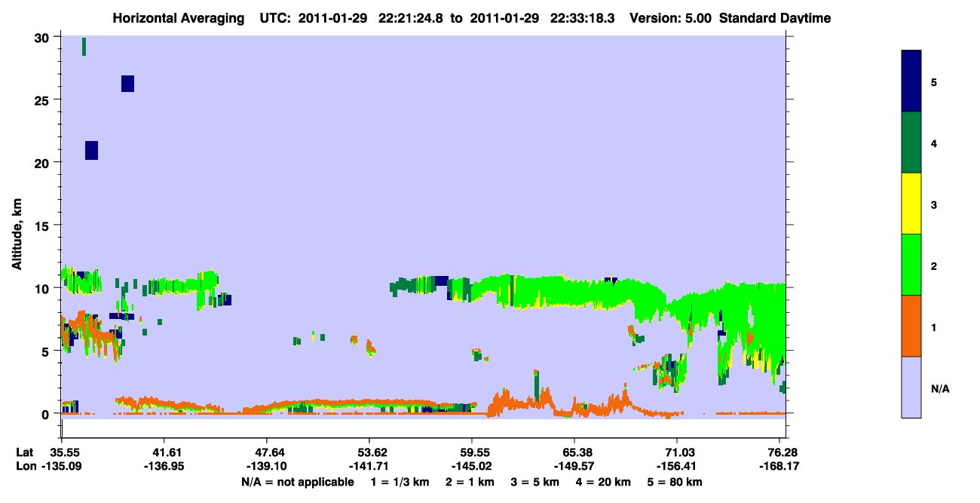Click the dark green color bar segment labeled 4

click(x=911, y=143)
